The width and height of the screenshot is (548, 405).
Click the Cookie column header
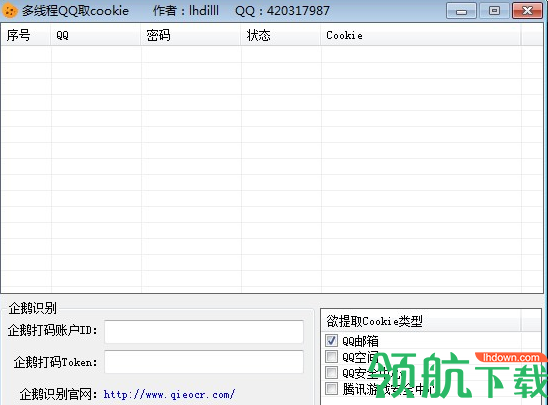[x=421, y=35]
